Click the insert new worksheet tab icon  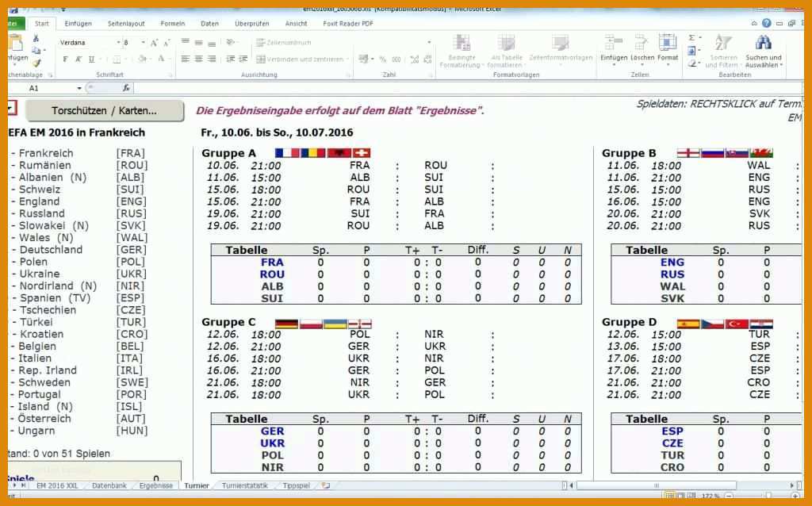coord(325,486)
